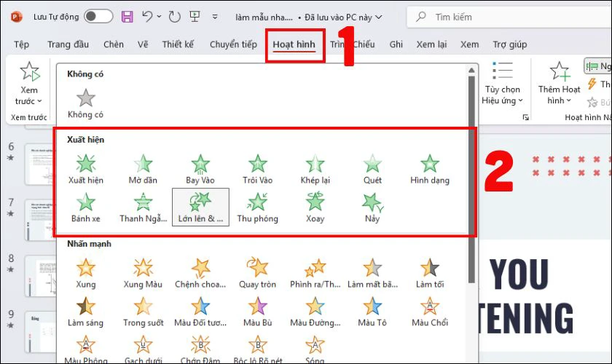Apply the Màu Tô fill color effect
The width and height of the screenshot is (612, 364).
[372, 312]
